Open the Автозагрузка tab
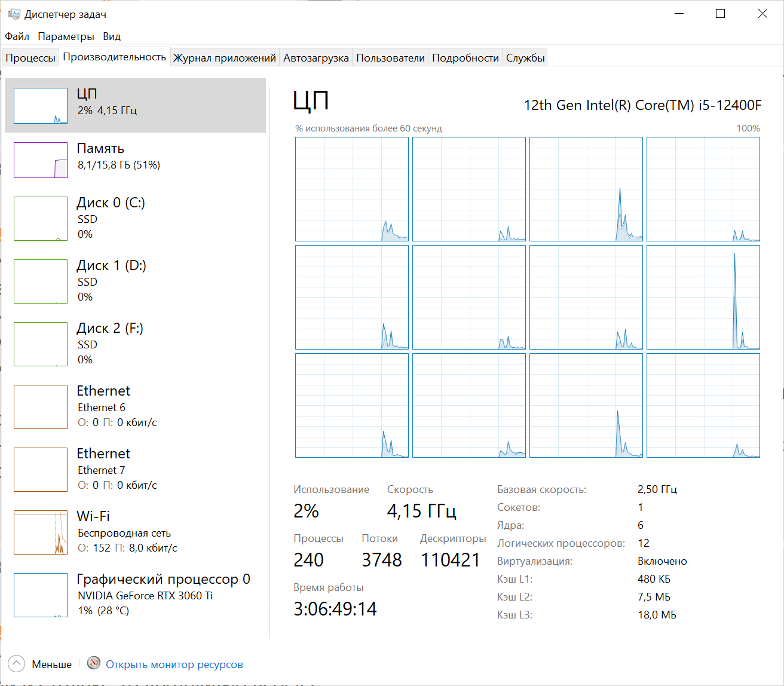The width and height of the screenshot is (784, 686). (x=316, y=58)
